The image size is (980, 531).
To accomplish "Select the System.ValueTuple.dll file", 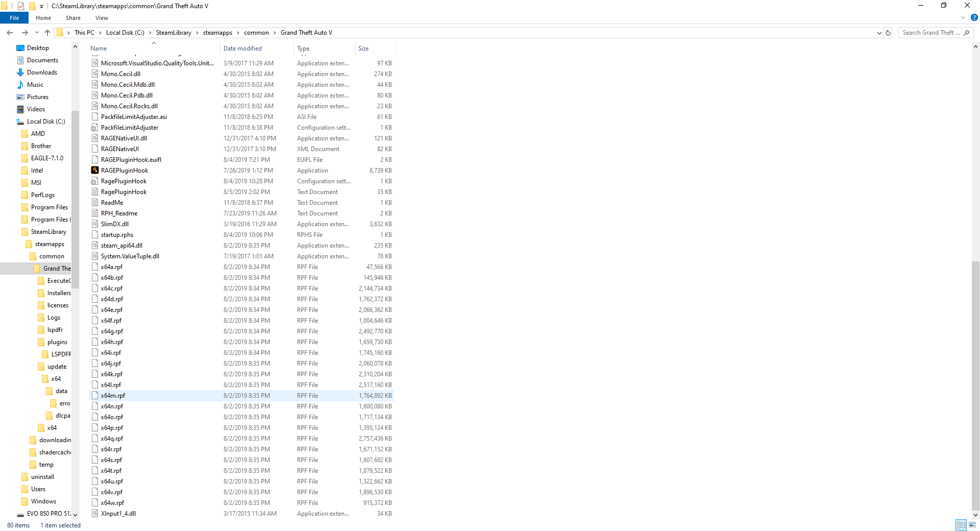I will tap(242, 256).
